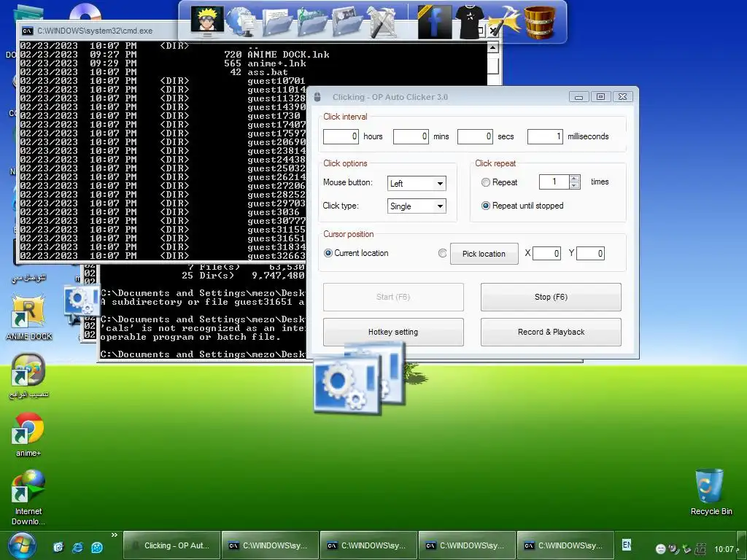The width and height of the screenshot is (747, 560).
Task: Click the mins input field
Action: (411, 136)
